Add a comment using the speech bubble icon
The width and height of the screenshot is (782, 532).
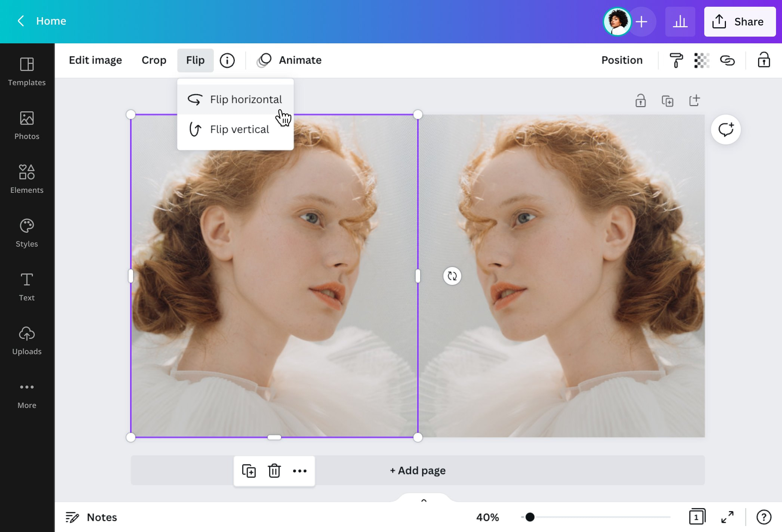pyautogui.click(x=726, y=130)
